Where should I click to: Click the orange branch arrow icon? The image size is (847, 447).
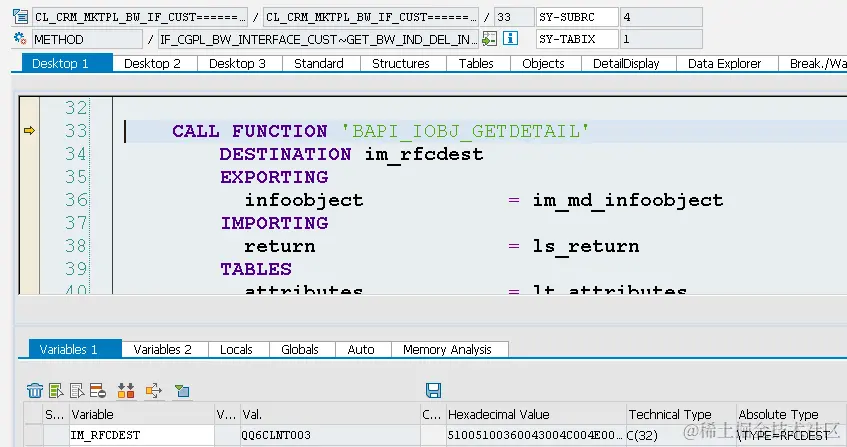154,390
